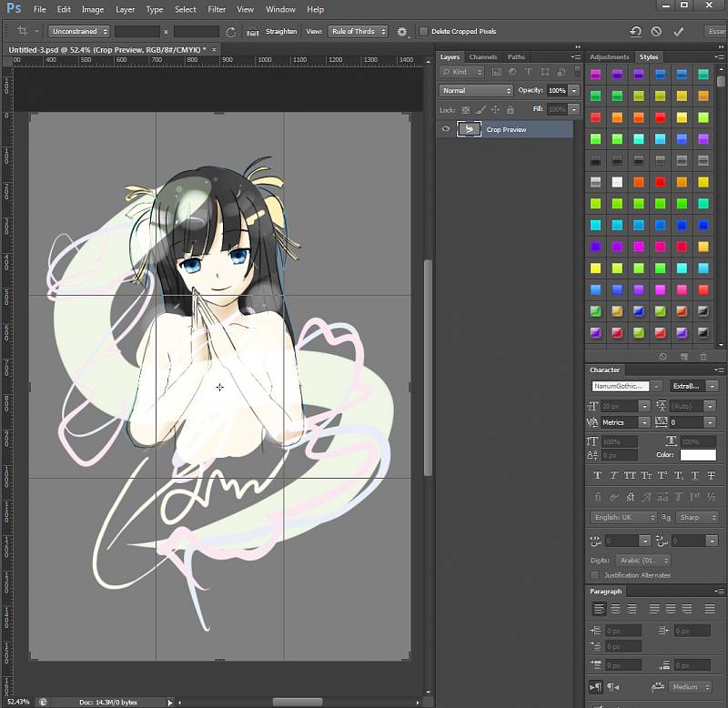Switch to the Adjustments panel tab
The image size is (728, 708).
click(x=610, y=56)
